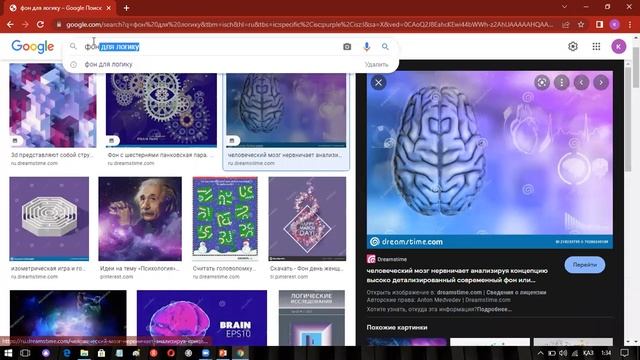This screenshot has width=640, height=360.
Task: Click 'Удалить' on the search suggestion
Action: click(376, 64)
